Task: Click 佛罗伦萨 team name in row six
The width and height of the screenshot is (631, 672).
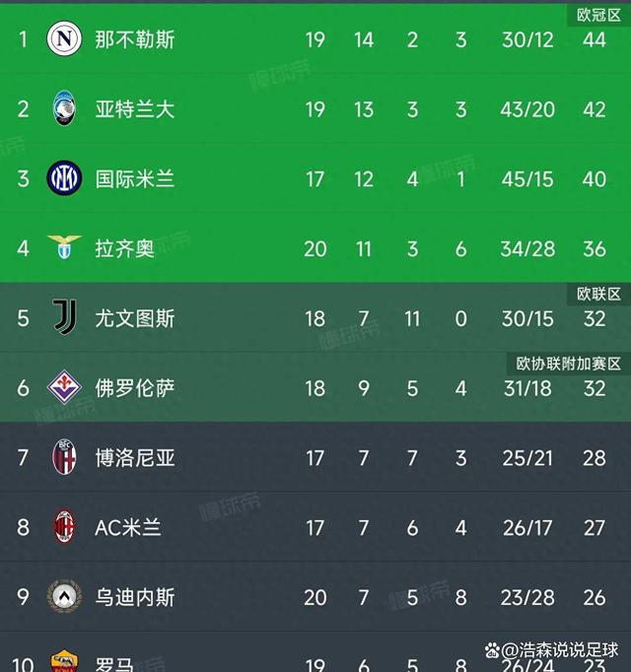Action: coord(134,387)
